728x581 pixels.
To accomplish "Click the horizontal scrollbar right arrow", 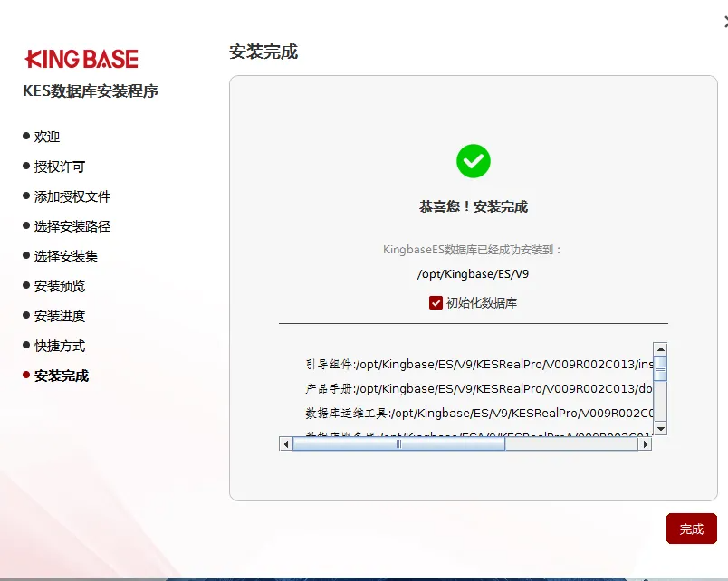I will pos(645,443).
